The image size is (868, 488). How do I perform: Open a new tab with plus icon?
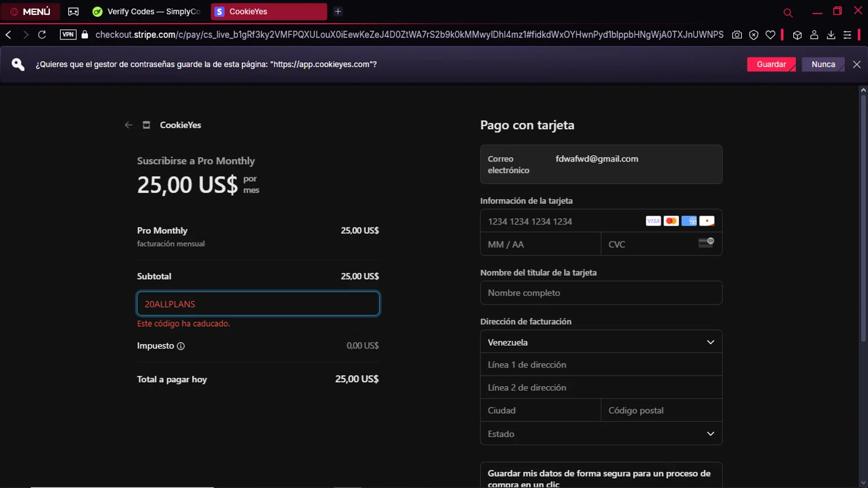click(338, 12)
